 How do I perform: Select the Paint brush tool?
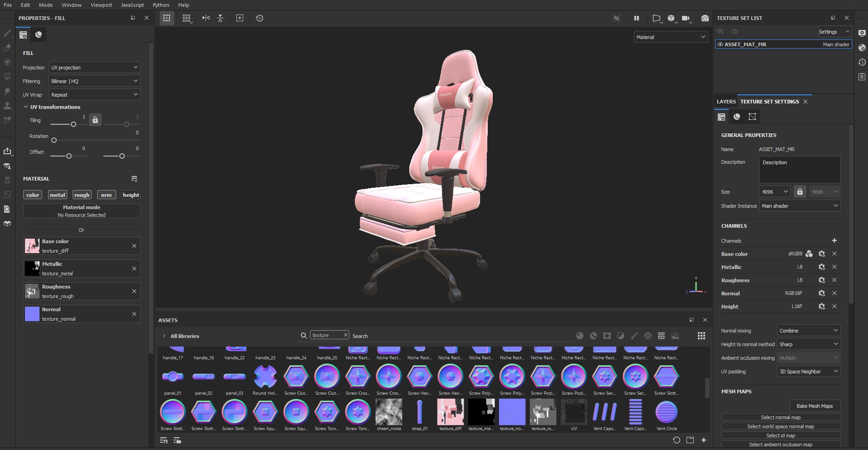[x=7, y=34]
